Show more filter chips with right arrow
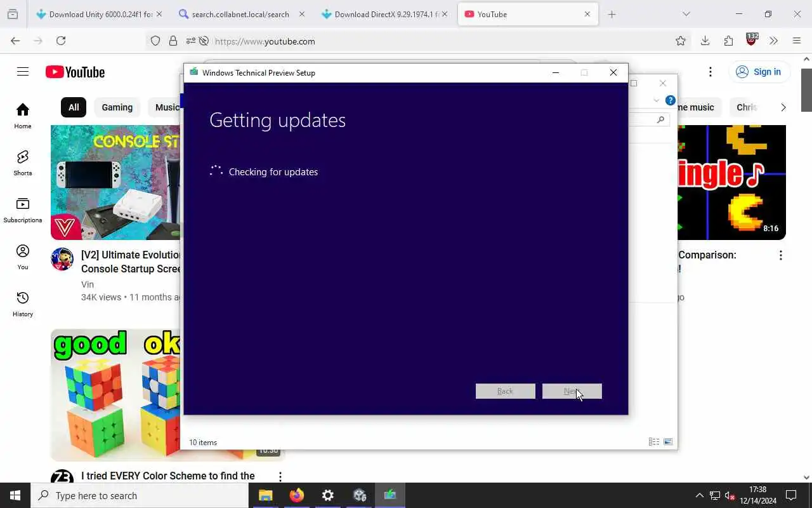The width and height of the screenshot is (812, 508). coord(783,107)
